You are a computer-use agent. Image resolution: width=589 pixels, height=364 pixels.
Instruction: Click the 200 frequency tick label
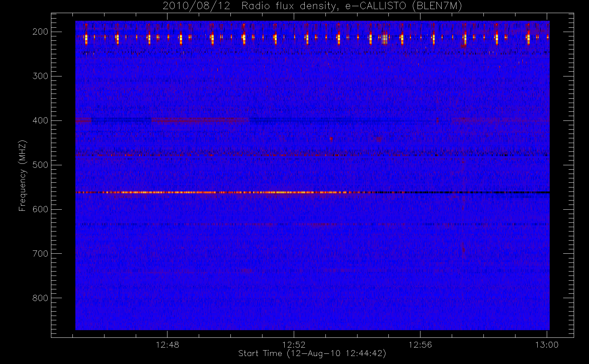coord(40,32)
